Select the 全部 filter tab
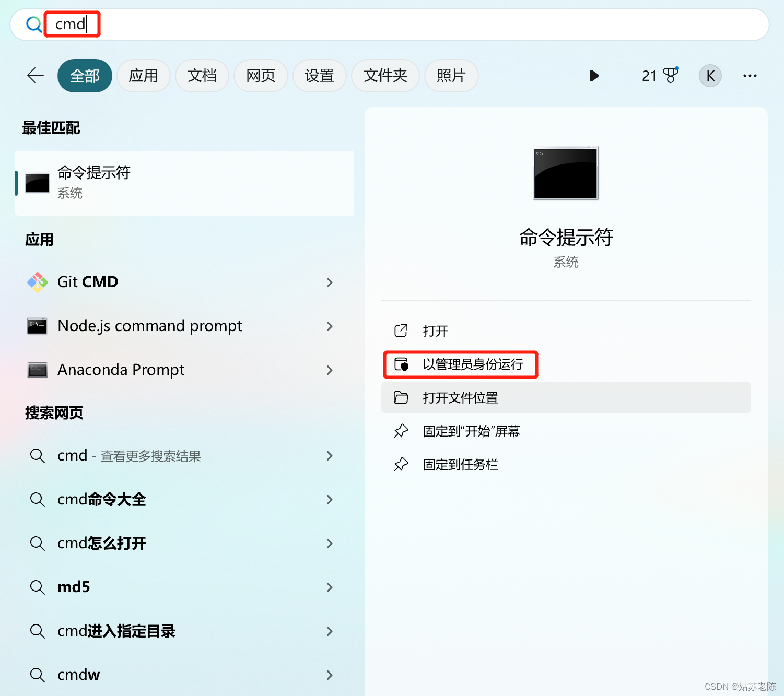The height and width of the screenshot is (696, 784). point(85,76)
